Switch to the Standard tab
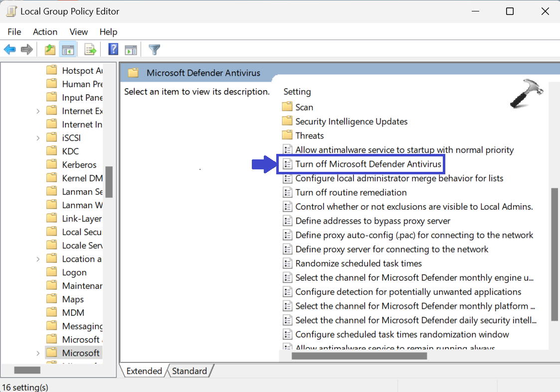This screenshot has height=392, width=560. [x=189, y=371]
